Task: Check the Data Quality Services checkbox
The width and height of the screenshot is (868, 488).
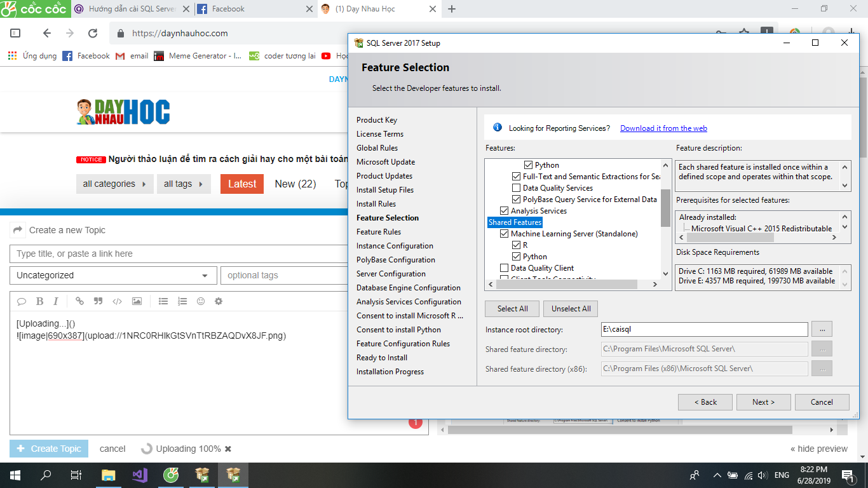Action: 516,188
